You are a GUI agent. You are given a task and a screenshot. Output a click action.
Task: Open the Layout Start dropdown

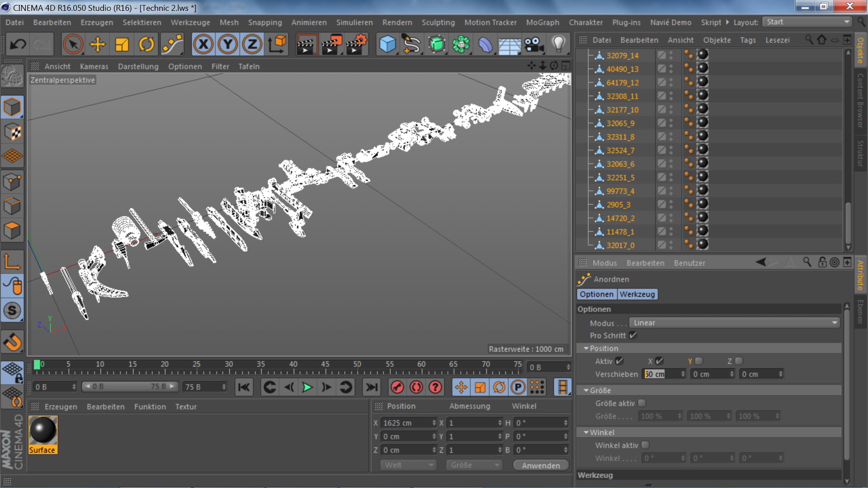click(x=807, y=22)
